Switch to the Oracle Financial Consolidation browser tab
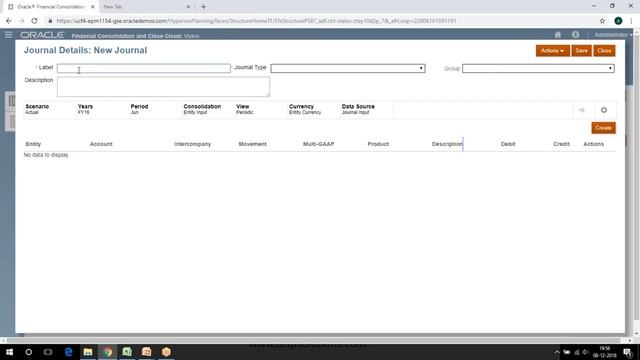 click(x=51, y=7)
